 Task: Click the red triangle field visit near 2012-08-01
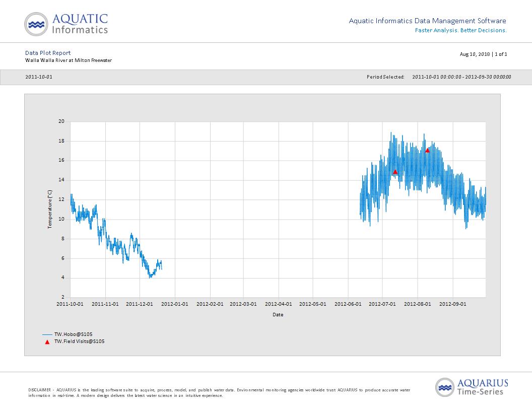pos(428,150)
